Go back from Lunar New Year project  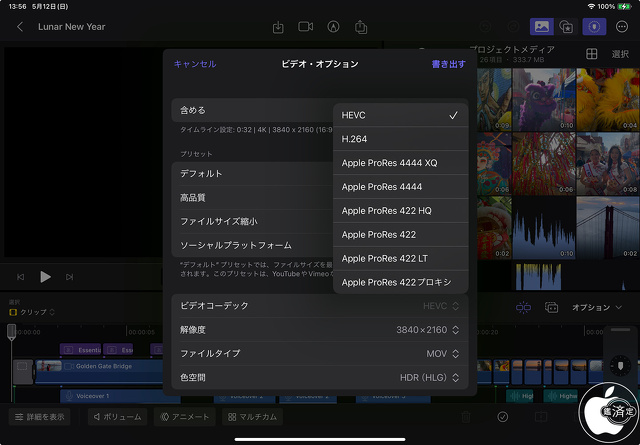[20, 27]
